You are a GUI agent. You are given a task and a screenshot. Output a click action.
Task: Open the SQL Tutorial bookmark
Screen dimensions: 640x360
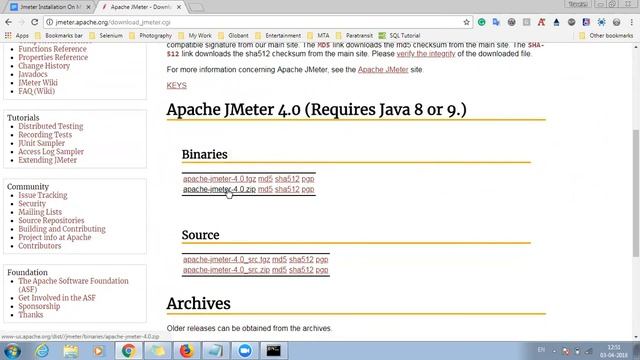[400, 36]
